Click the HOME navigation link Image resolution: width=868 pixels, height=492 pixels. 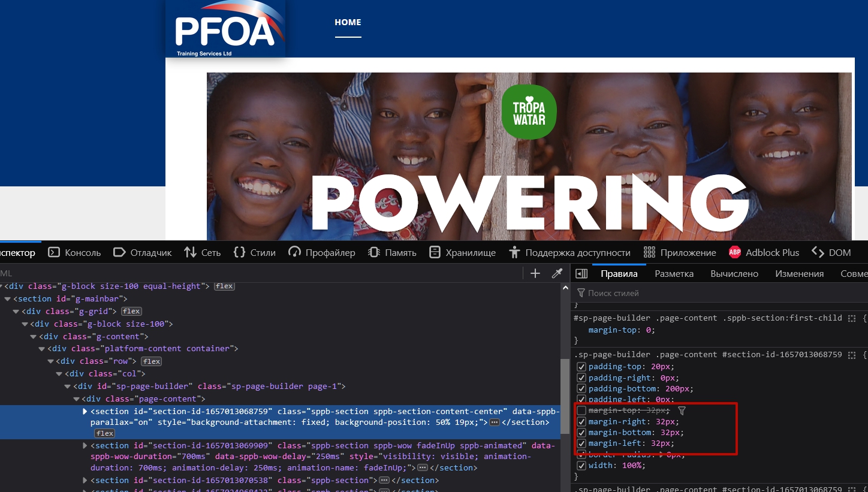[348, 22]
